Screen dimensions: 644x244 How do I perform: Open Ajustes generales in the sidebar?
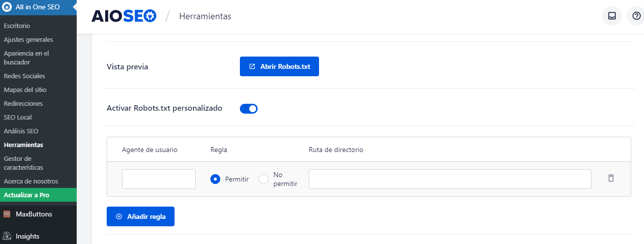click(28, 39)
